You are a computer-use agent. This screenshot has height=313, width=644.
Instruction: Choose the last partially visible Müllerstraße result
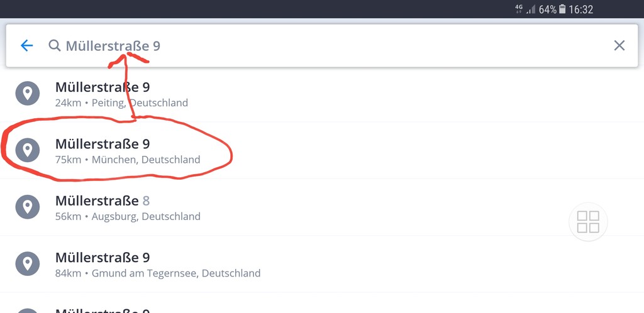[x=322, y=303]
